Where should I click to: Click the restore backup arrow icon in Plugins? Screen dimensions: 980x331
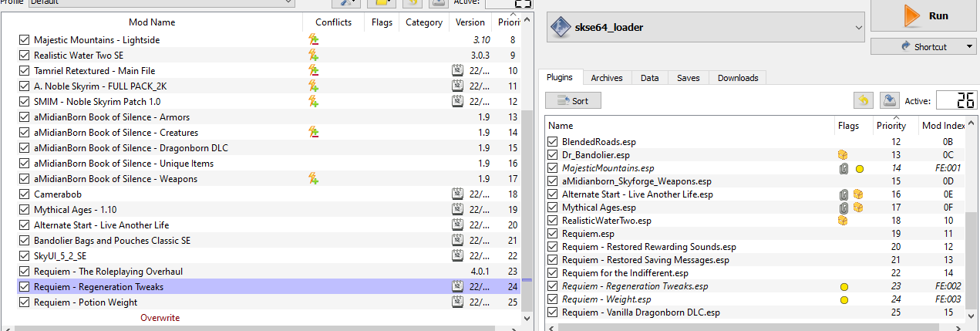pyautogui.click(x=863, y=100)
